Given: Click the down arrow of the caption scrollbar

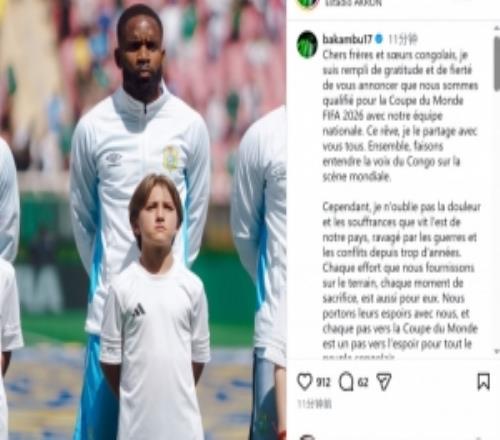Looking at the screenshot, I should tap(497, 351).
